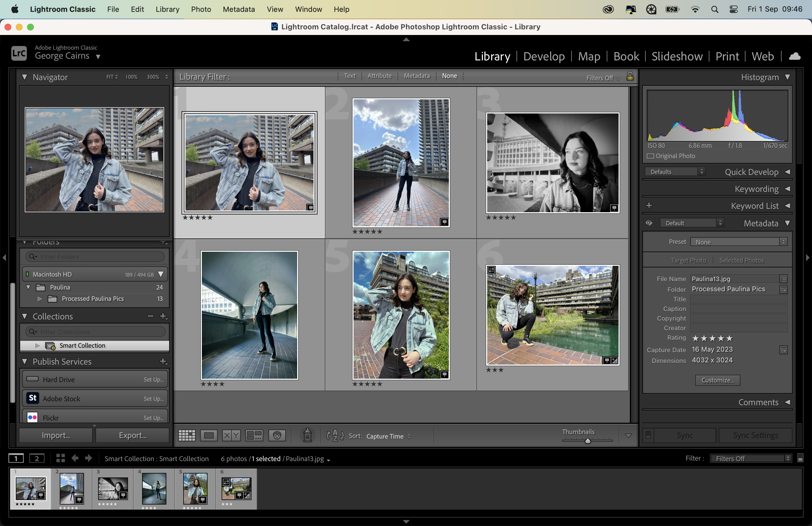Click Adobe Stock St icon
This screenshot has width=812, height=526.
[x=32, y=398]
